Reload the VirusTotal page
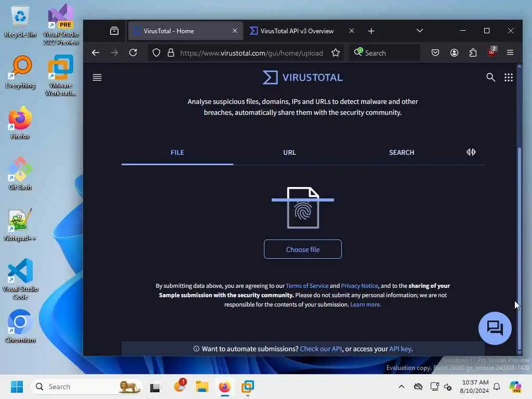Screen dimensions: 532x399 (133, 52)
